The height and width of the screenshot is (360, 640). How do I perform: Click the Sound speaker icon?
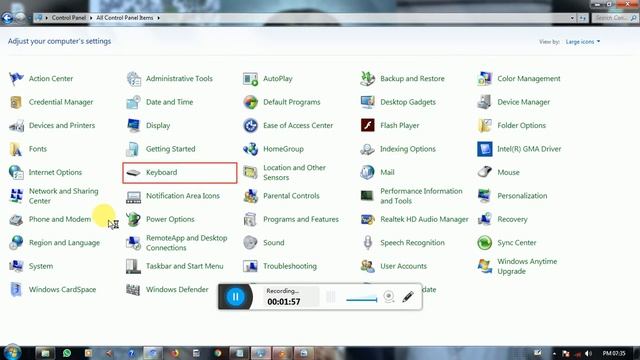point(250,242)
